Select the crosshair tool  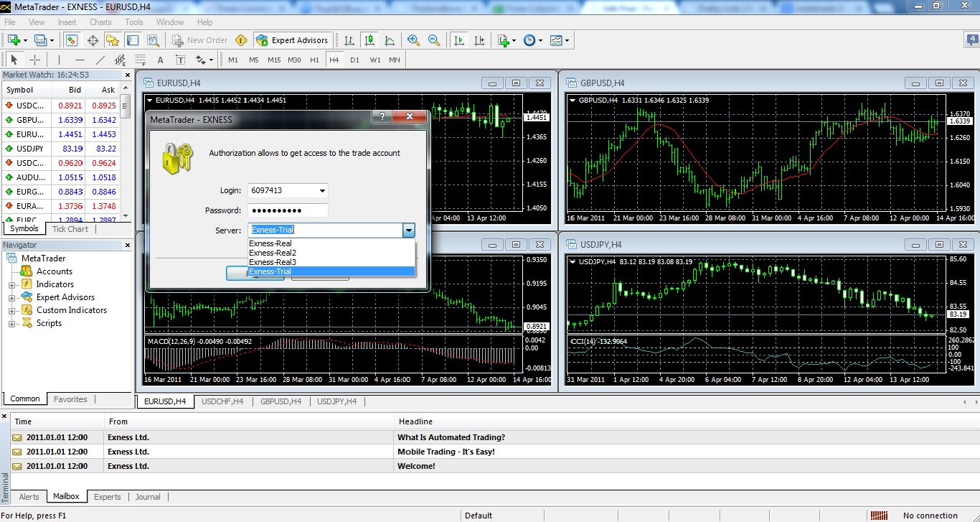[x=34, y=60]
